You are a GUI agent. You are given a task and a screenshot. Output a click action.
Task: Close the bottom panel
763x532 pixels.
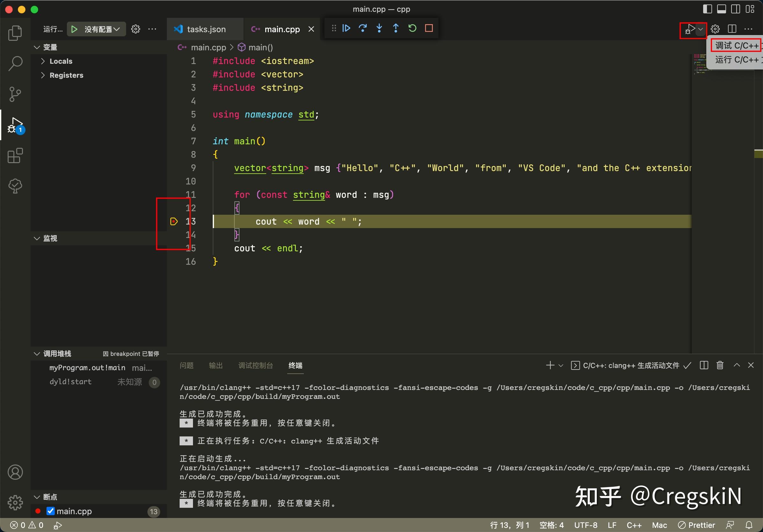(x=751, y=365)
